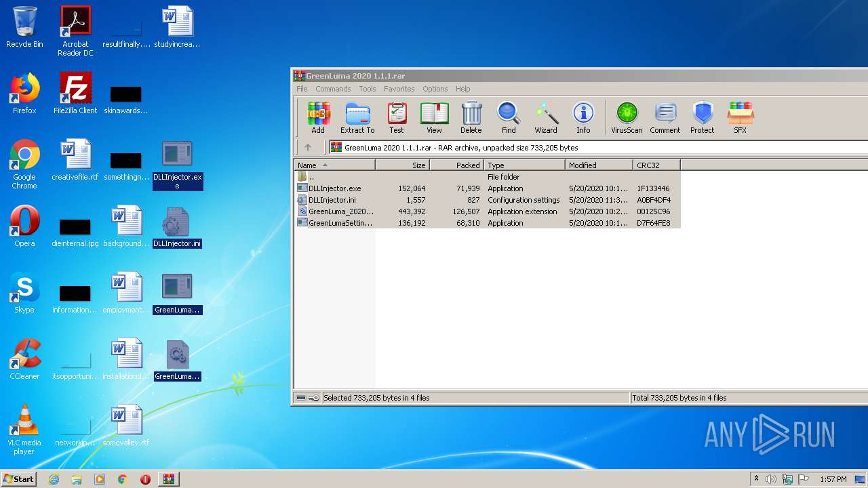This screenshot has width=868, height=488.
Task: Open the View toolbar icon
Action: coord(434,118)
